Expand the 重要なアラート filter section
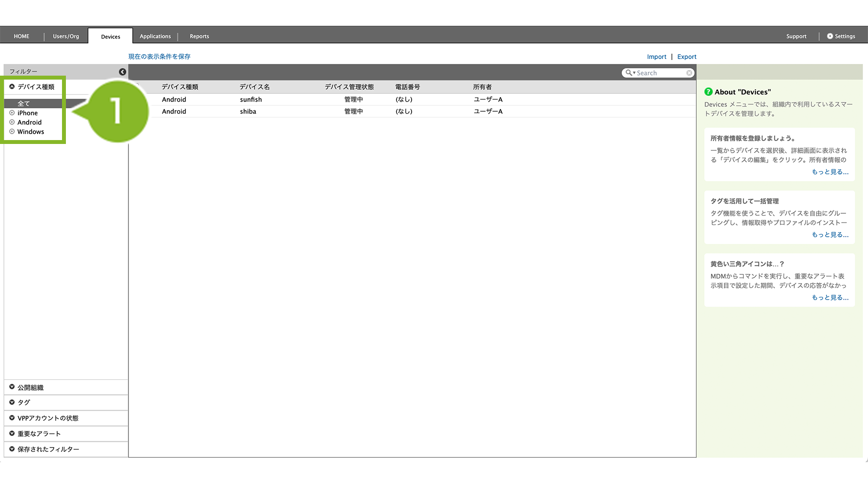This screenshot has height=488, width=868. point(12,433)
